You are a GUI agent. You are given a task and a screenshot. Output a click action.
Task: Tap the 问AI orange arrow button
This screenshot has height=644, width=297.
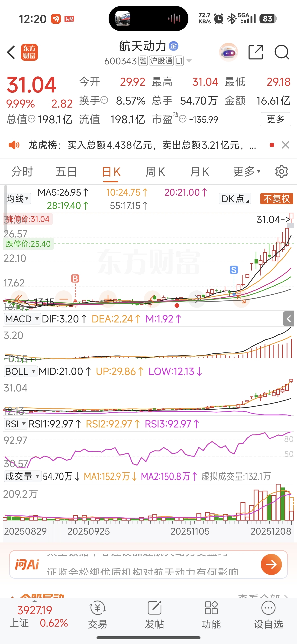pyautogui.click(x=271, y=564)
